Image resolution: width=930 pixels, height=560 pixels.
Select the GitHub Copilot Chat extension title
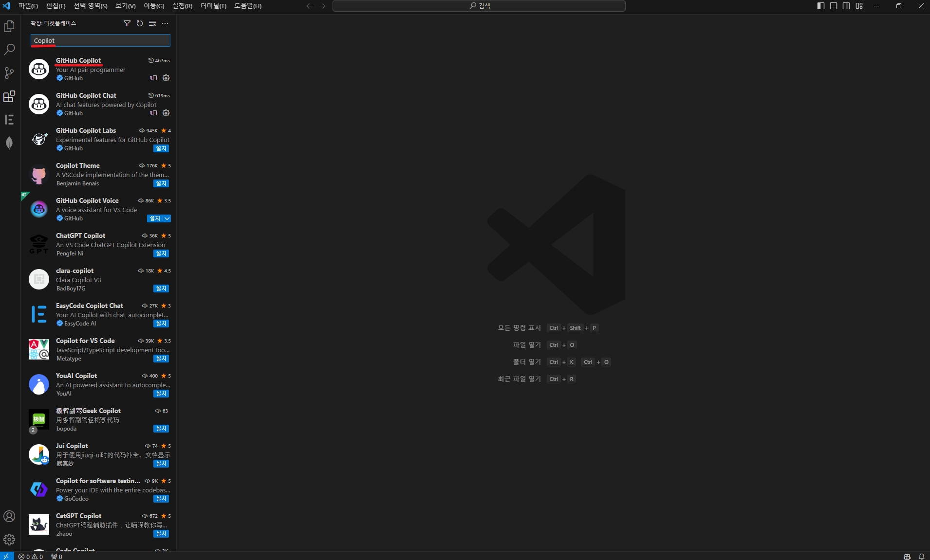(x=86, y=95)
